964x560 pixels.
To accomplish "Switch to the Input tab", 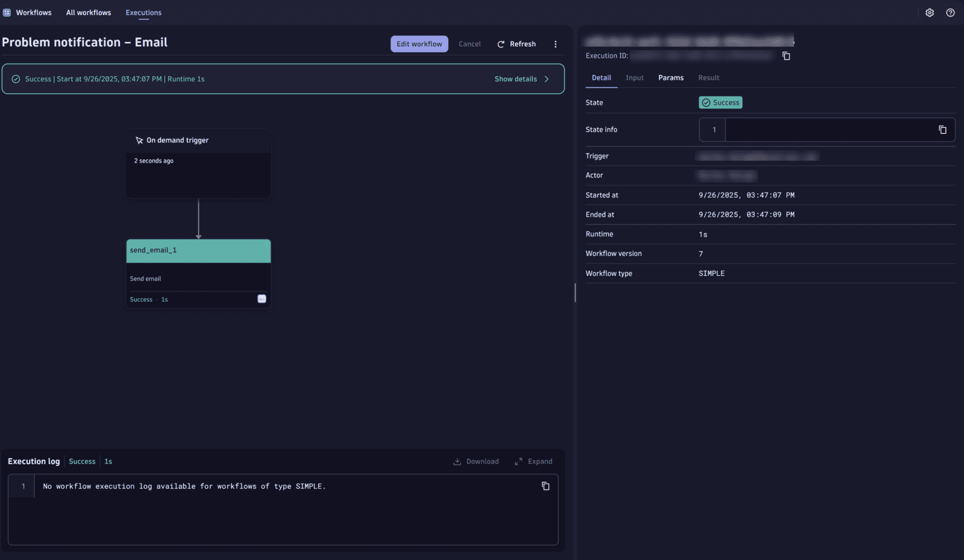I will click(634, 78).
